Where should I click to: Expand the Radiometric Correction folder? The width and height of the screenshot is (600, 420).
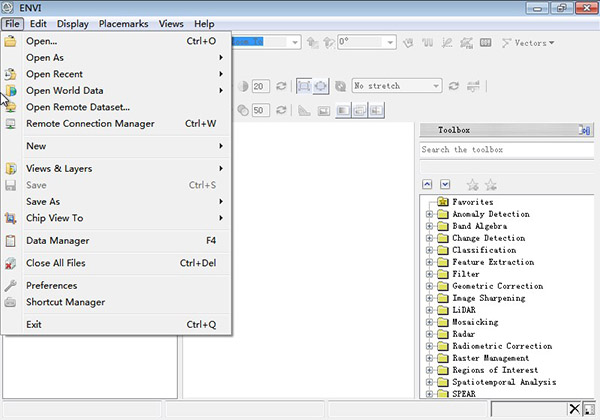pos(429,346)
